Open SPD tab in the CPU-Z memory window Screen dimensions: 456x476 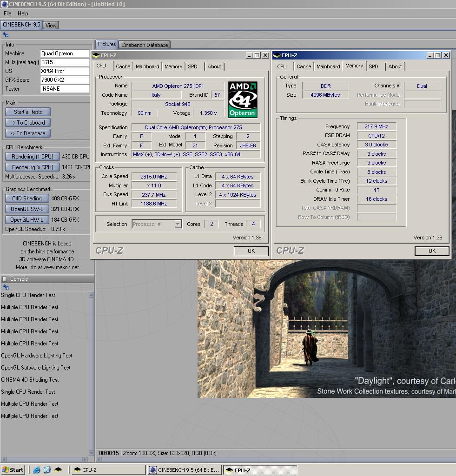373,66
